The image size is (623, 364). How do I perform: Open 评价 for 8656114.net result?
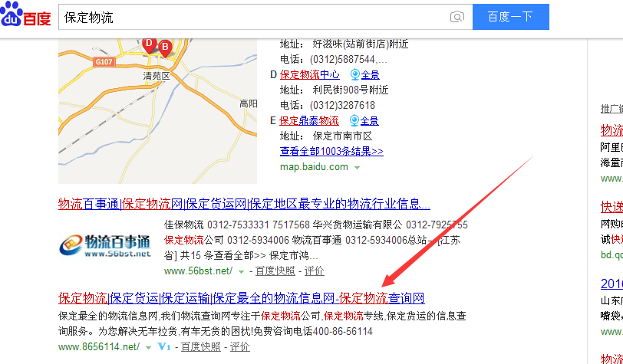click(240, 347)
